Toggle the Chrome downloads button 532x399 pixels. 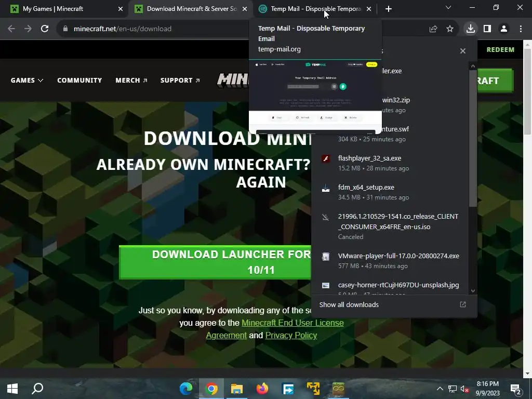point(471,29)
